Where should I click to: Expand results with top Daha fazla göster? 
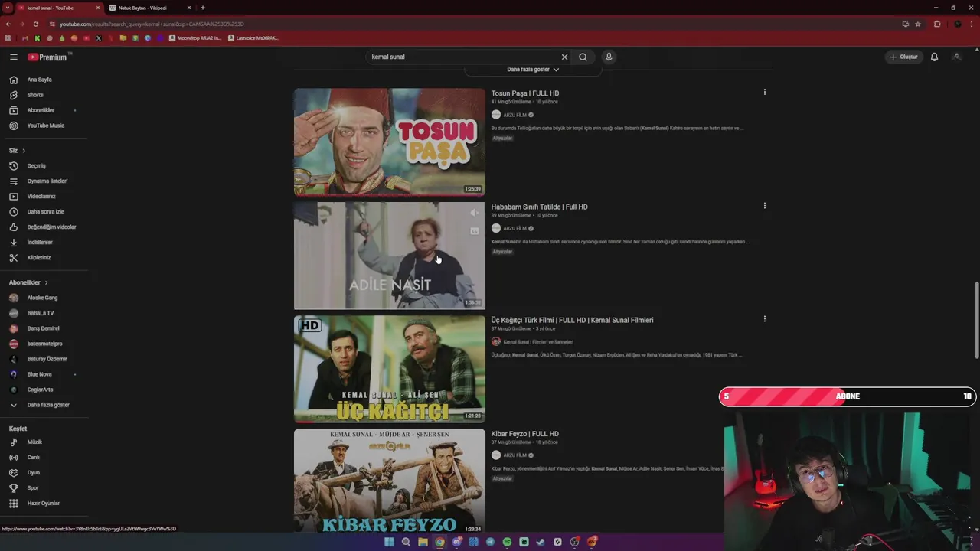533,70
